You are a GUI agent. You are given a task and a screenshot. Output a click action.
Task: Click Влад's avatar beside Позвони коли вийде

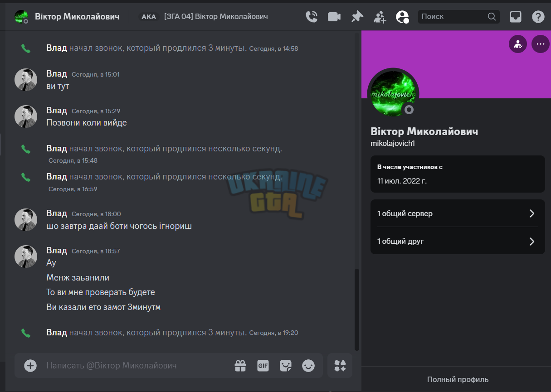pos(26,116)
